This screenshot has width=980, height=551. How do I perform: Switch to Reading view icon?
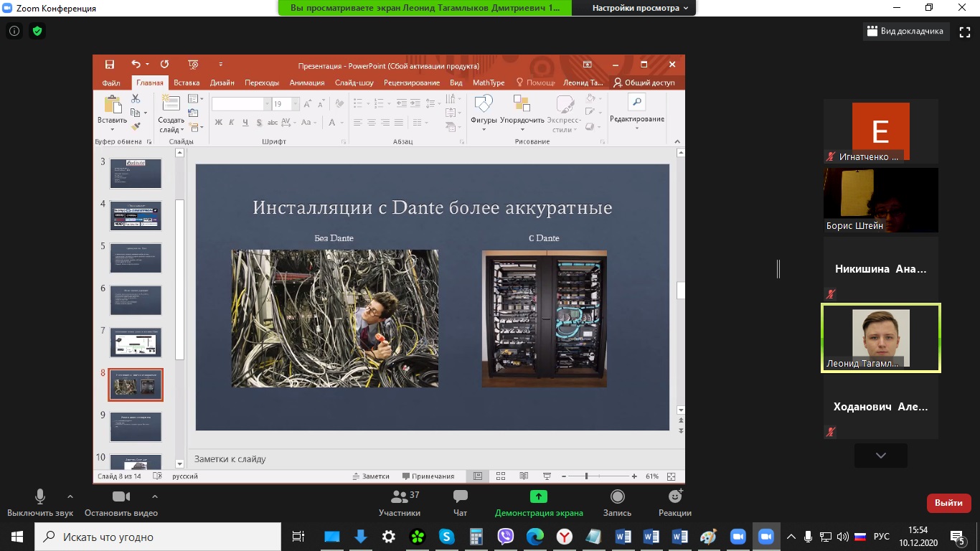(524, 476)
